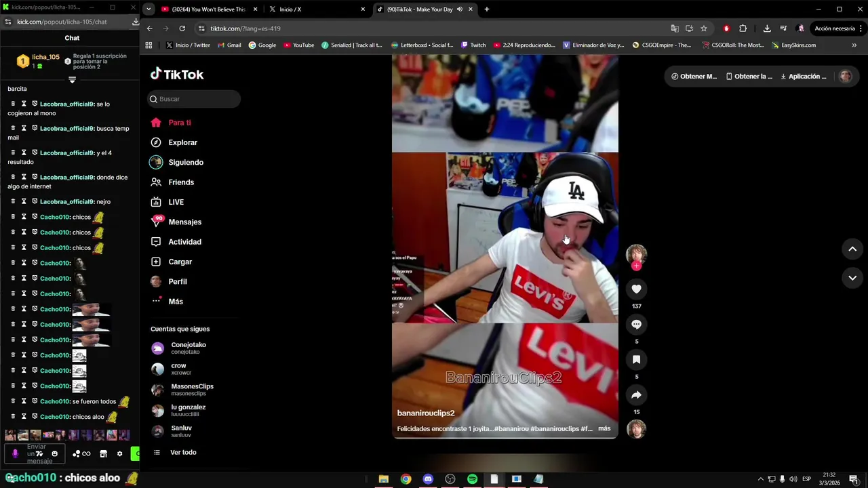Click the TikTok logo
The height and width of the screenshot is (488, 868).
[177, 75]
